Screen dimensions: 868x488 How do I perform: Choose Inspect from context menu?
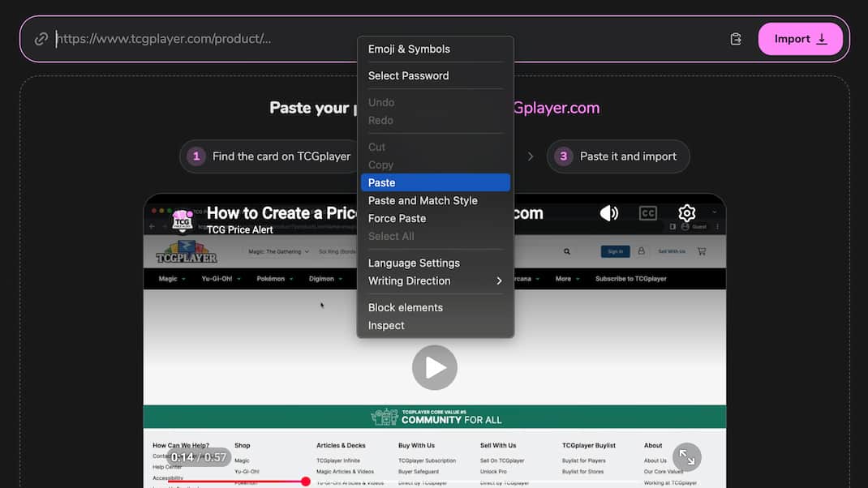pos(435,325)
